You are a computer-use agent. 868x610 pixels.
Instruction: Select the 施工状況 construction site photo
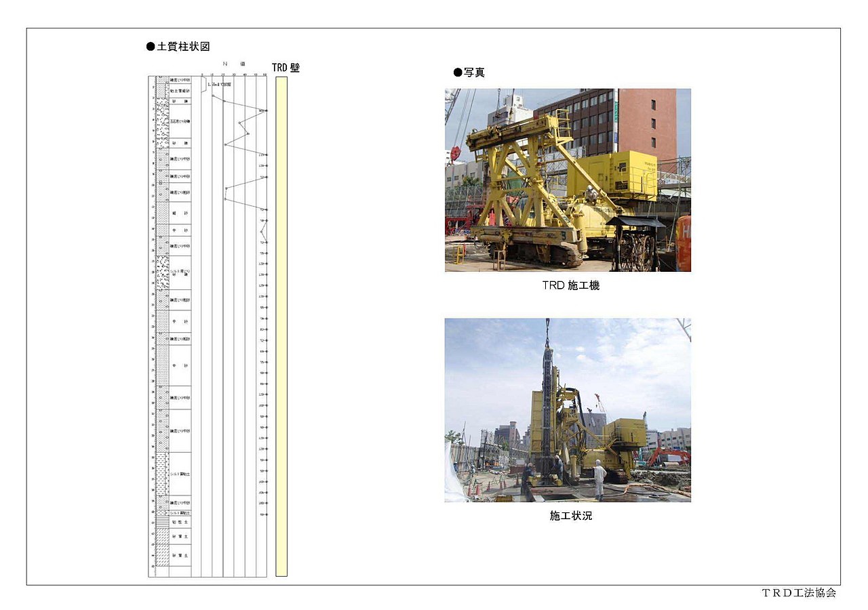click(568, 410)
